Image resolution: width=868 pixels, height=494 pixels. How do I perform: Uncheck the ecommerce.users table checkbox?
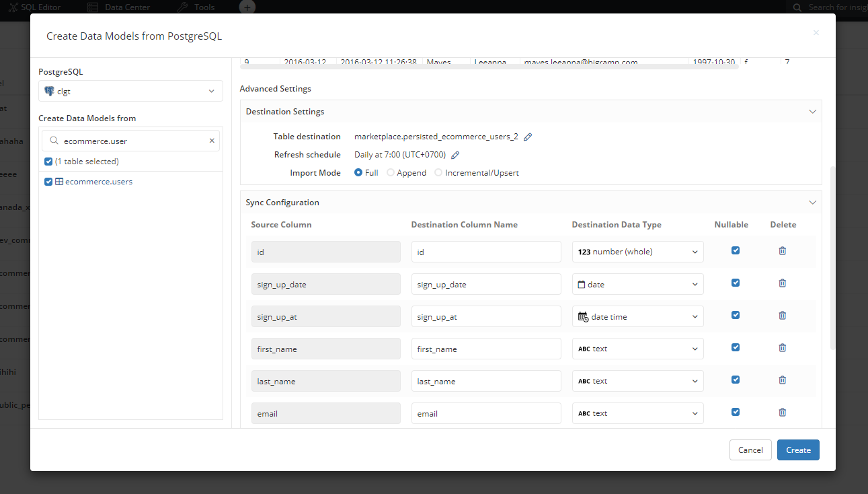coord(48,182)
